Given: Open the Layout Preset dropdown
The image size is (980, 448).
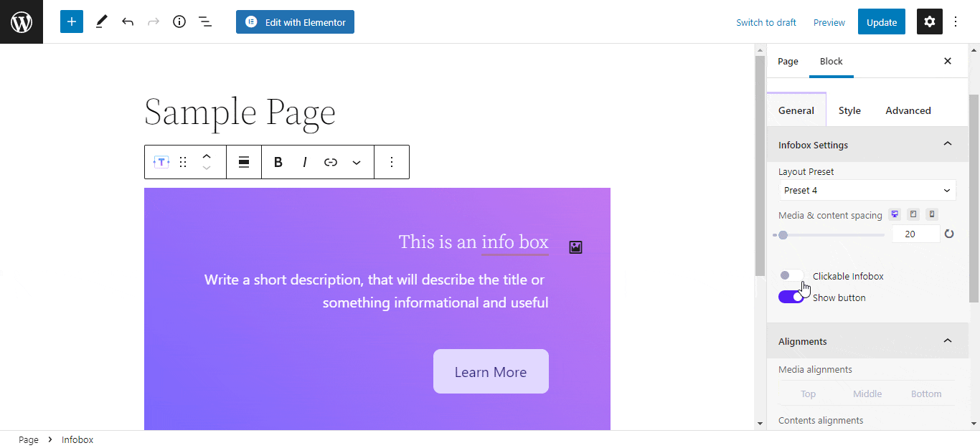Looking at the screenshot, I should (867, 190).
